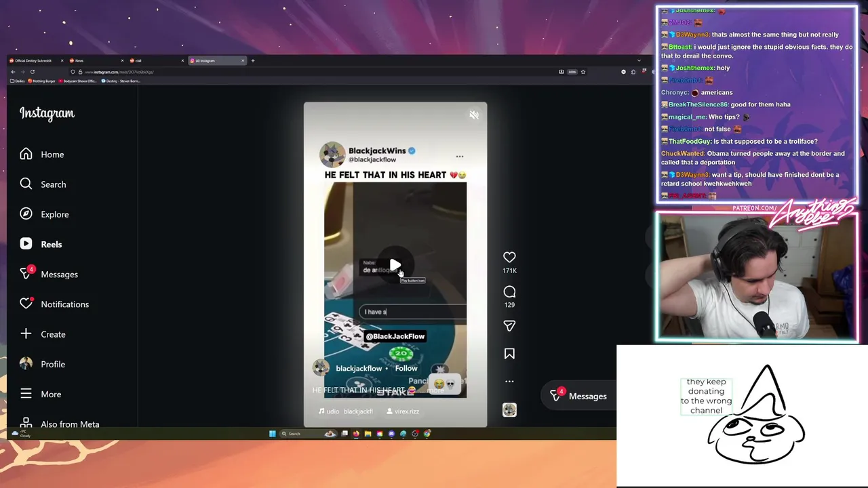Open Chrome from the taskbar

pyautogui.click(x=427, y=434)
